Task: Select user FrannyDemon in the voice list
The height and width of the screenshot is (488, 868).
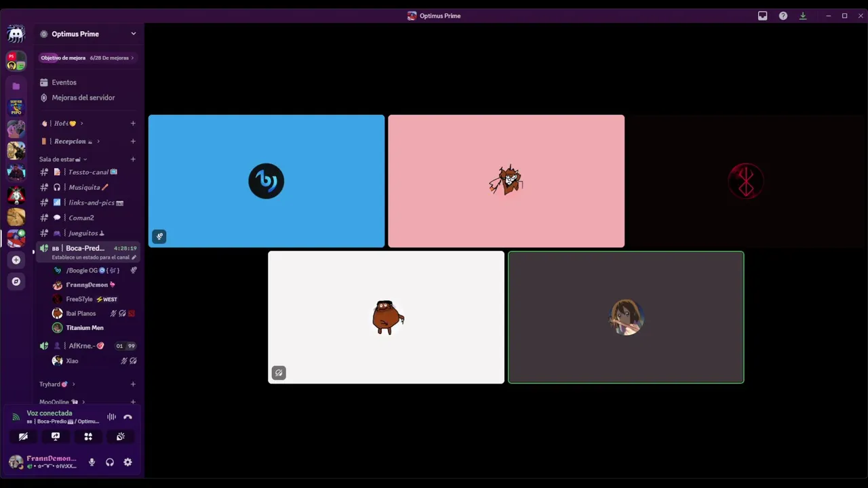Action: [95, 285]
